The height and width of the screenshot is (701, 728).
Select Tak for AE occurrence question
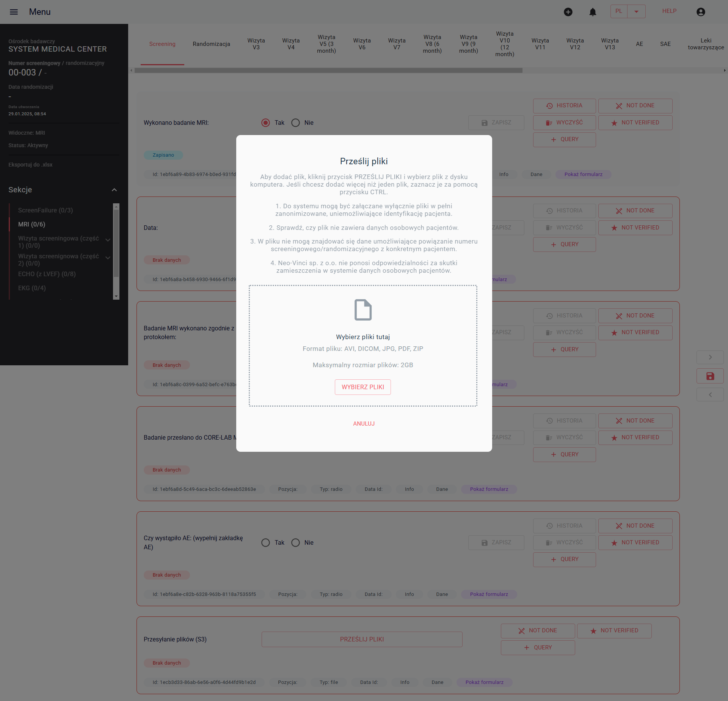coord(265,542)
